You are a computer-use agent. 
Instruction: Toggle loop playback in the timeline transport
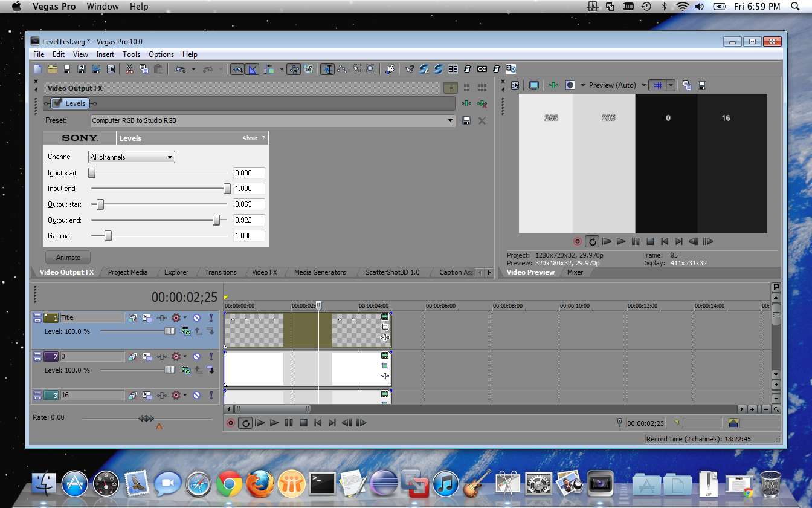[245, 423]
